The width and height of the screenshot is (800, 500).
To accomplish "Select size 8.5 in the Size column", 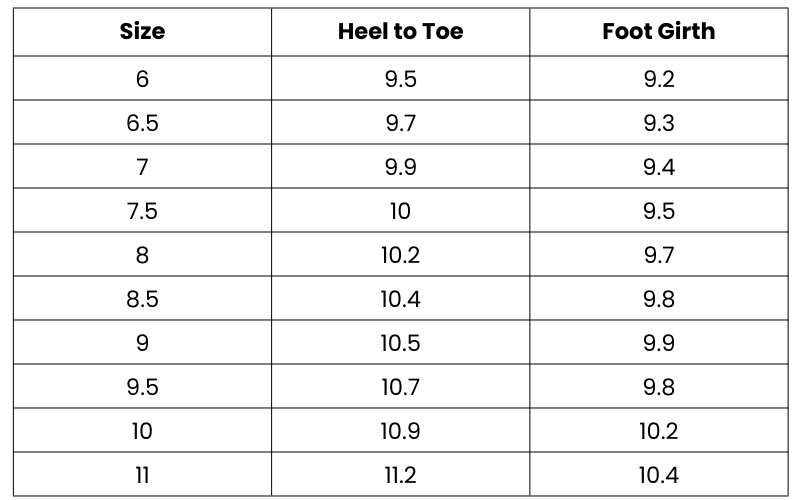I will click(x=142, y=299).
